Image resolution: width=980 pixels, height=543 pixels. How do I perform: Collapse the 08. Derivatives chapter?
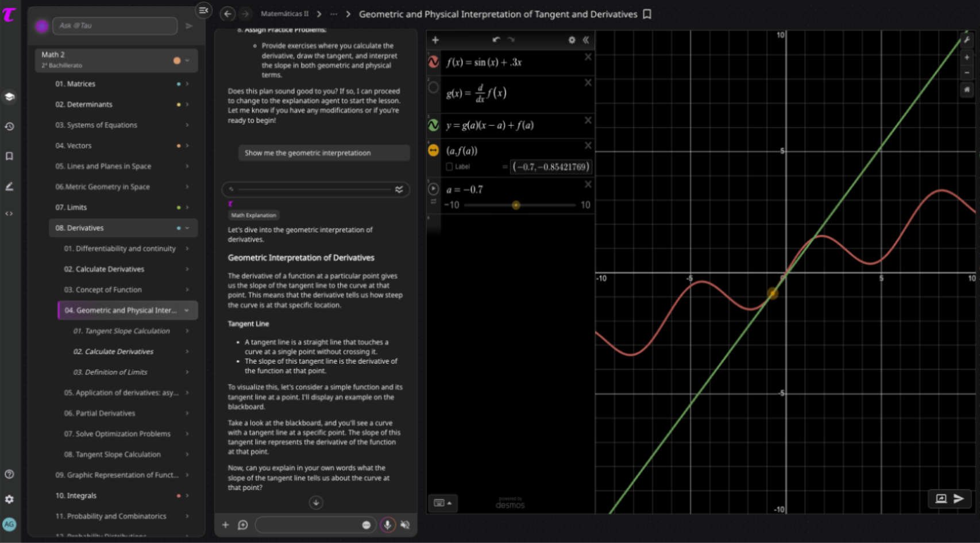pos(187,228)
